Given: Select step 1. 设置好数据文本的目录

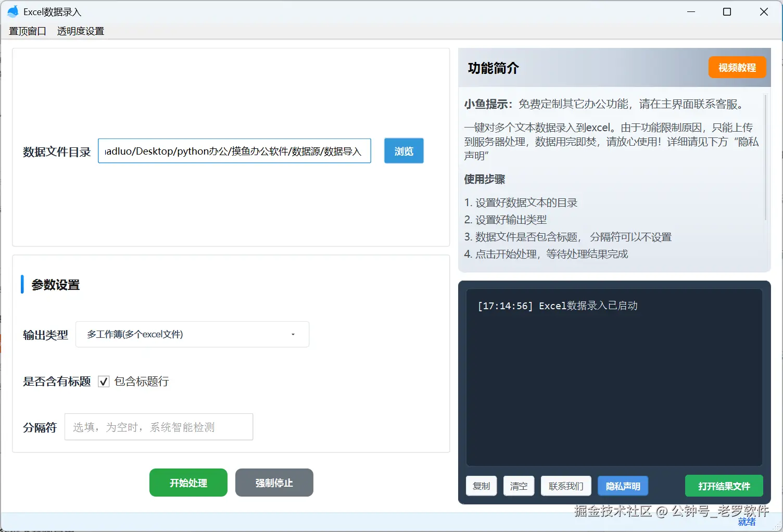Looking at the screenshot, I should coord(521,202).
